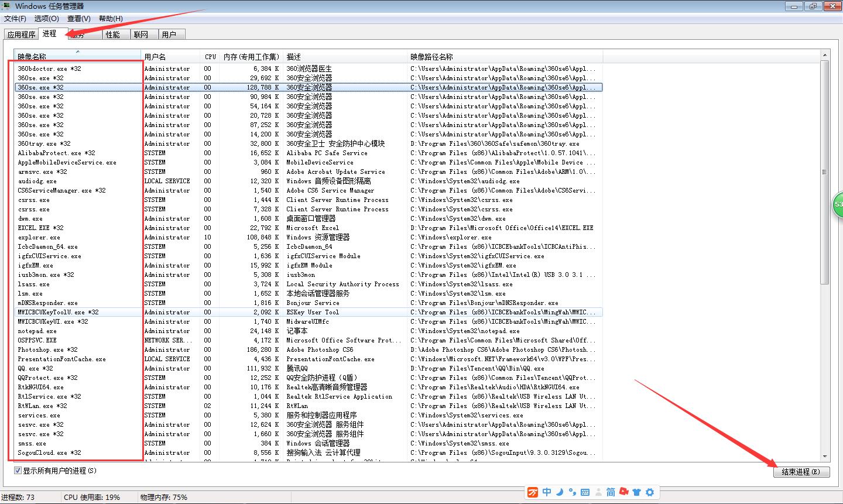Sort by the 映像路径名称 column header
Image resolution: width=843 pixels, height=504 pixels.
click(505, 57)
